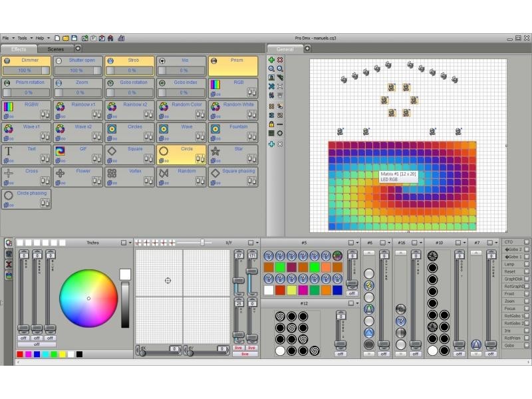Click the lightning strobe button in #6 panel

(x=369, y=285)
